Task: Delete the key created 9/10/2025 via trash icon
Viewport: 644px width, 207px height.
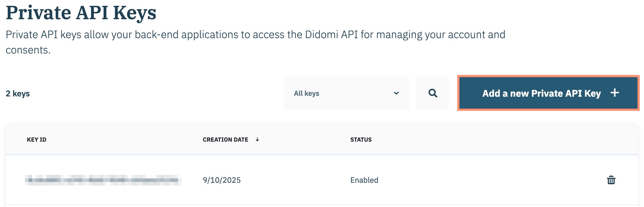Action: [611, 180]
